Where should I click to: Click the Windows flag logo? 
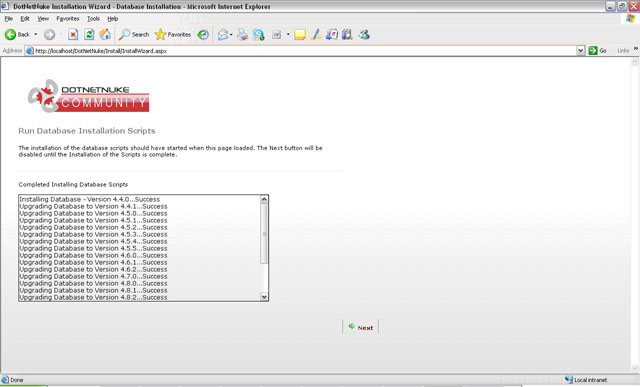pyautogui.click(x=631, y=19)
